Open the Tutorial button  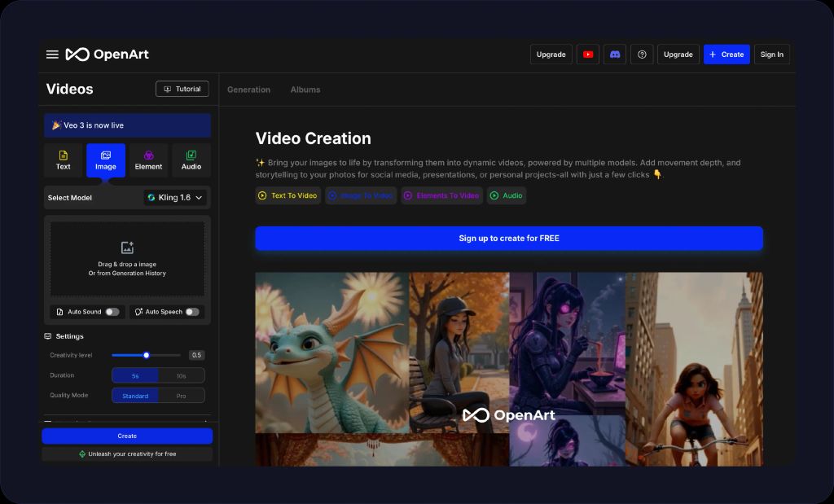pyautogui.click(x=182, y=89)
